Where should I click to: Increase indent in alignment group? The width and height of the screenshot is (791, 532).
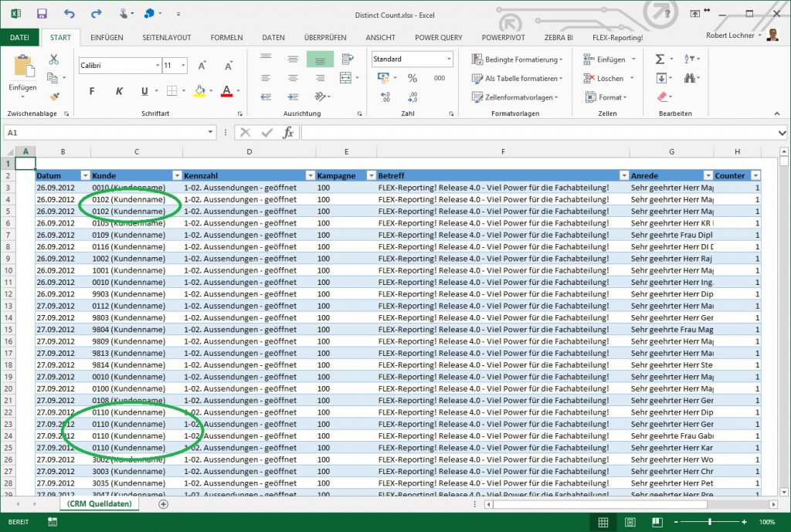(293, 97)
